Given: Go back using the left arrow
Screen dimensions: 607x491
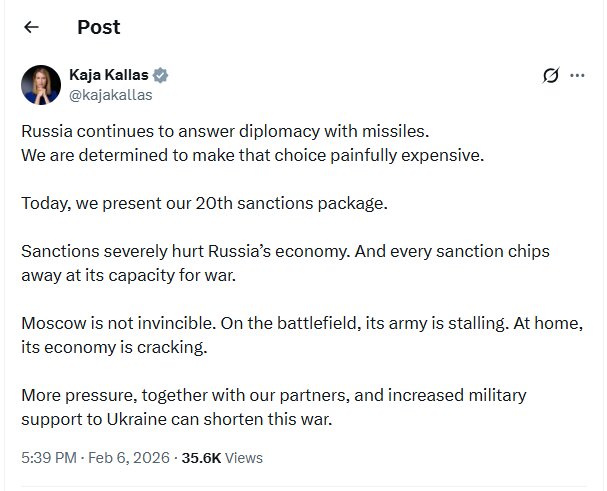Looking at the screenshot, I should [x=31, y=27].
